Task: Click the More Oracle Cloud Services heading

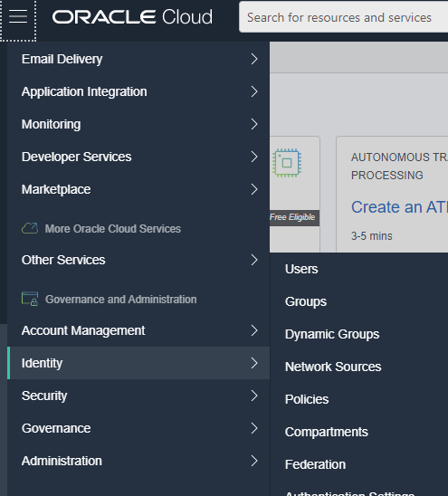Action: click(112, 229)
